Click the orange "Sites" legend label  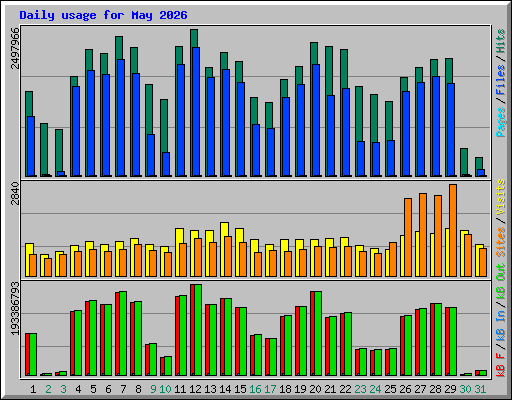[x=501, y=242]
